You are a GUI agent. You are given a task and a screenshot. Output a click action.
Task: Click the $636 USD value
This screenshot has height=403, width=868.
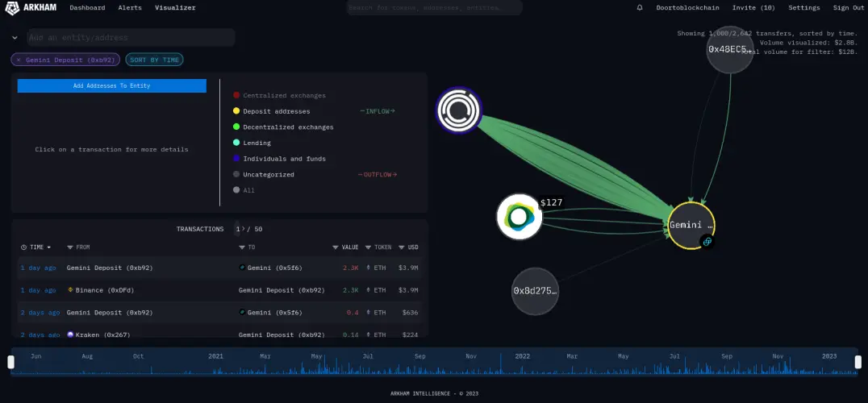410,313
